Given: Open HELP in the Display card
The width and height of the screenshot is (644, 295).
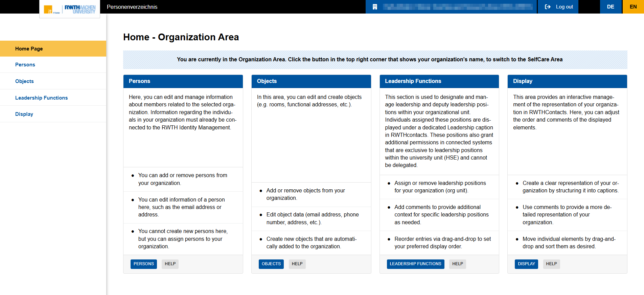Looking at the screenshot, I should [x=551, y=264].
